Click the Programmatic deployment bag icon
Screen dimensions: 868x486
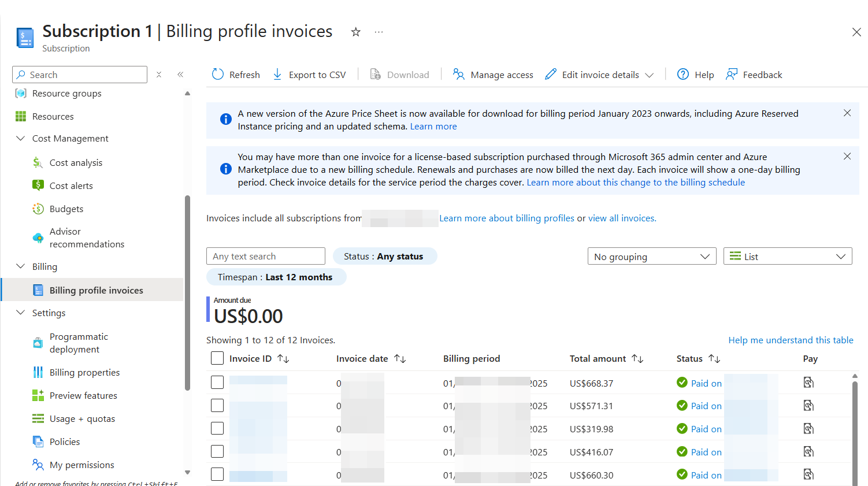click(38, 343)
